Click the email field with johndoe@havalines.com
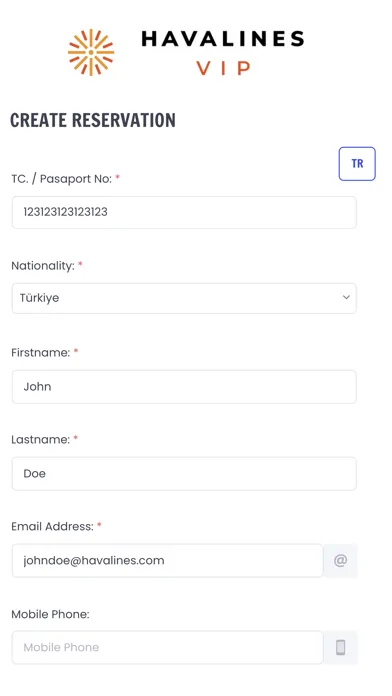 click(x=167, y=561)
